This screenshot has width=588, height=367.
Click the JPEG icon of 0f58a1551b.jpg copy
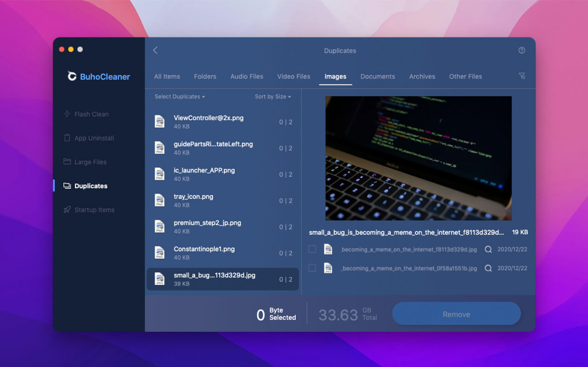pyautogui.click(x=328, y=268)
